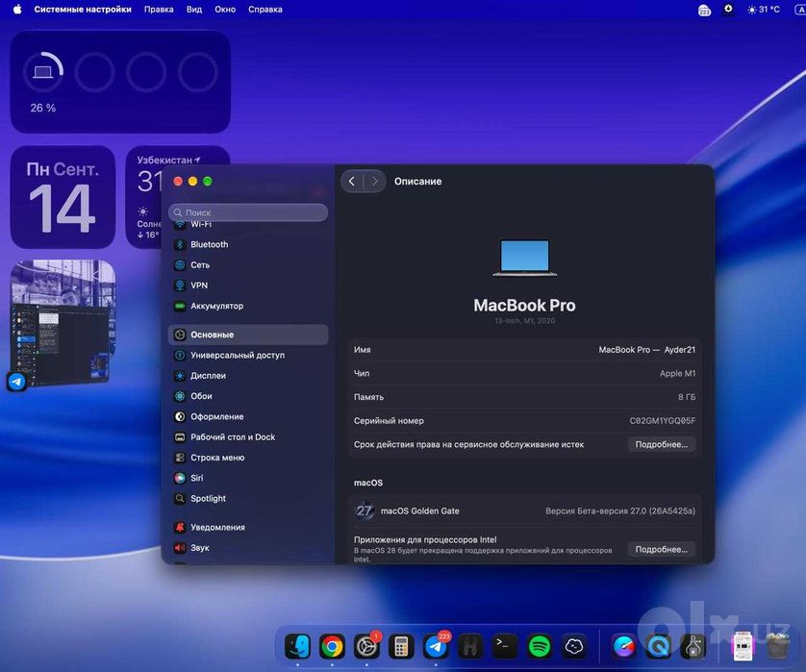This screenshot has height=672, width=806.
Task: Open the VPN settings pane
Action: [x=248, y=286]
